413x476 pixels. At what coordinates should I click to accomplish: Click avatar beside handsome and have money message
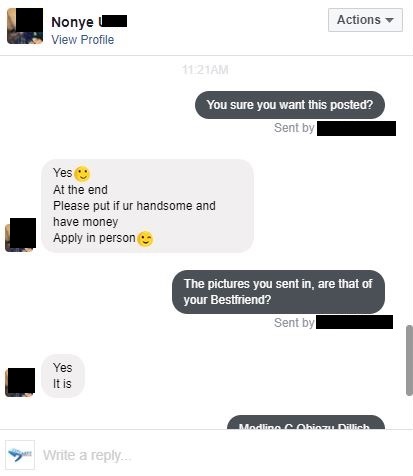tap(21, 235)
